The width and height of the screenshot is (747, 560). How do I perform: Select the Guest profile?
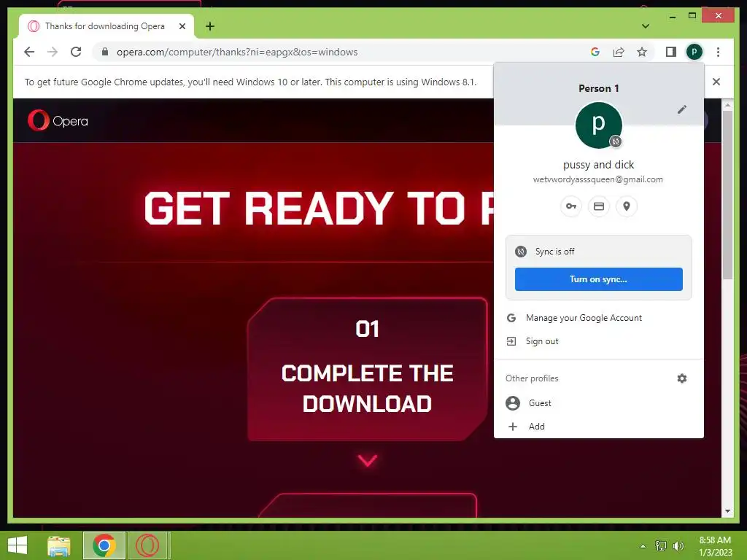pyautogui.click(x=599, y=402)
